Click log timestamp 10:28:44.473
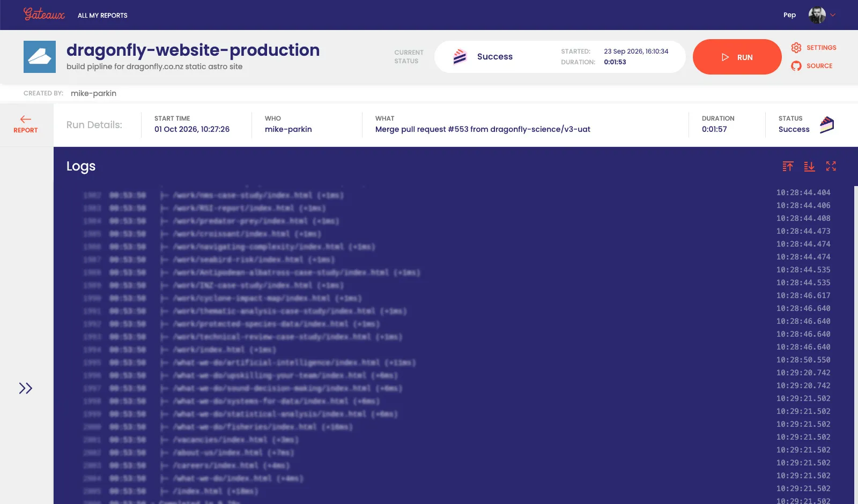Screen dimensions: 858x504 [803, 231]
